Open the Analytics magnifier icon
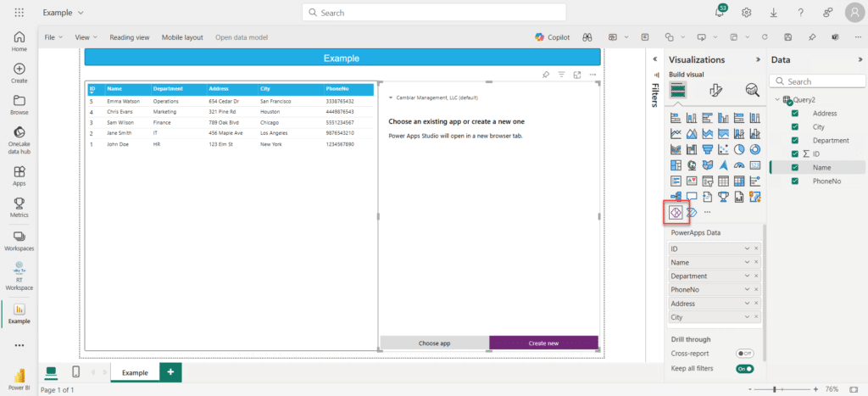The height and width of the screenshot is (396, 868). 752,90
